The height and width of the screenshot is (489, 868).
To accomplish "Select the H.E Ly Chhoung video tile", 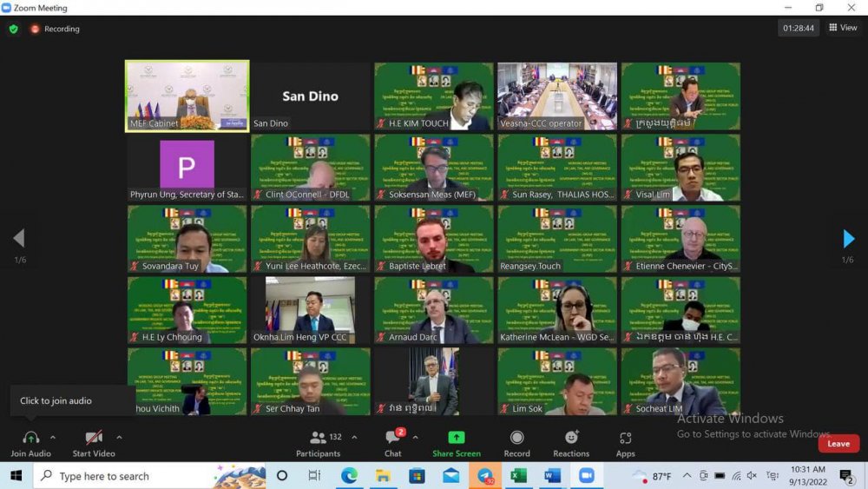I will [187, 310].
